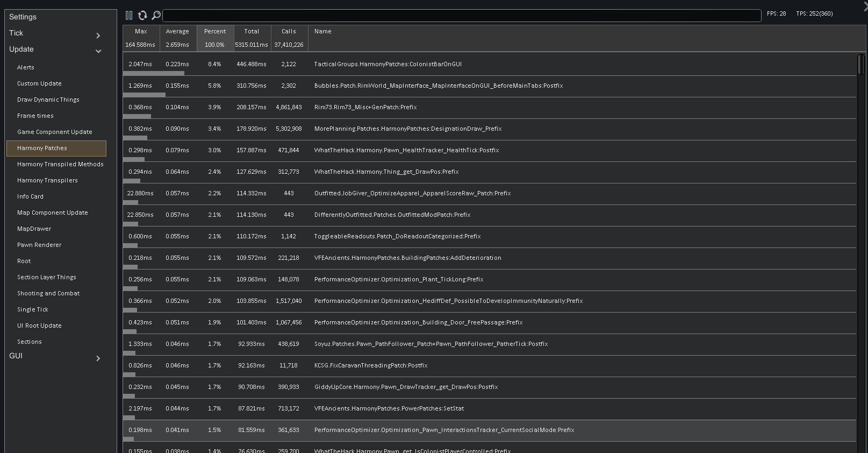Select the GiddyUpCore get_DrawPos:Postfix row

click(x=490, y=387)
